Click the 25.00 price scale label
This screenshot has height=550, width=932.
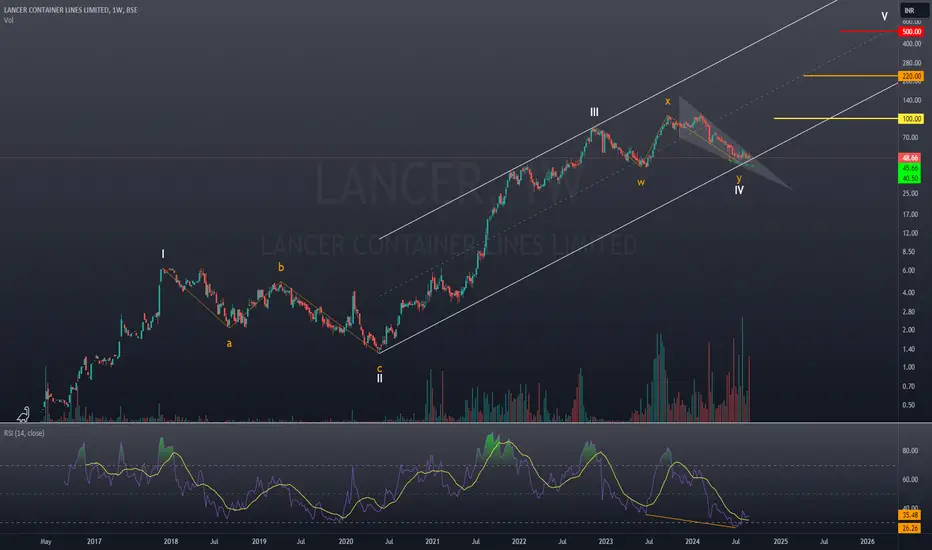tap(910, 193)
